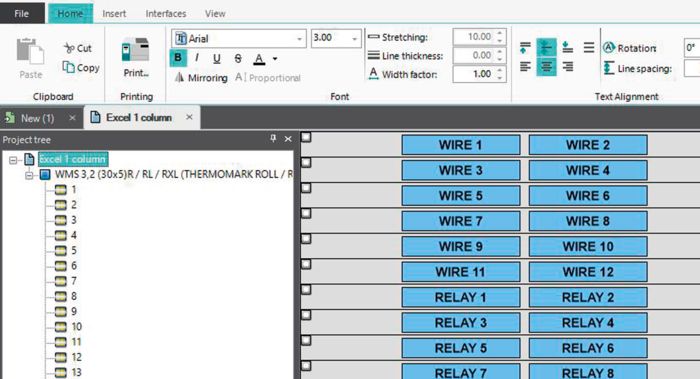Toggle Bold formatting button

[178, 58]
